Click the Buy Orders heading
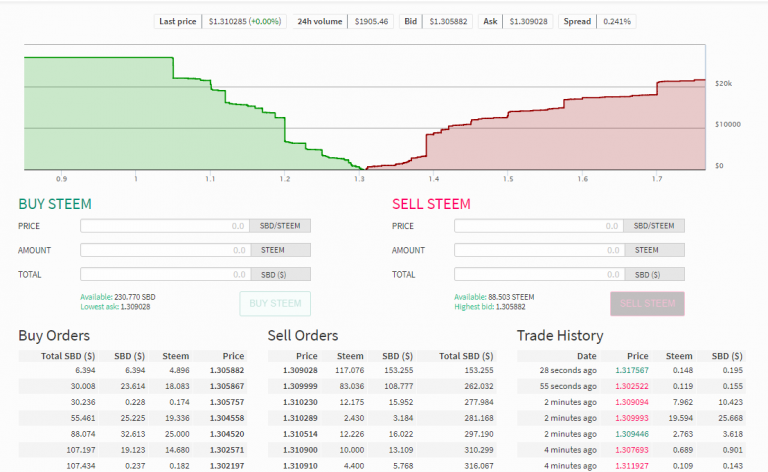Screen dimensions: 768x472 (x=54, y=335)
